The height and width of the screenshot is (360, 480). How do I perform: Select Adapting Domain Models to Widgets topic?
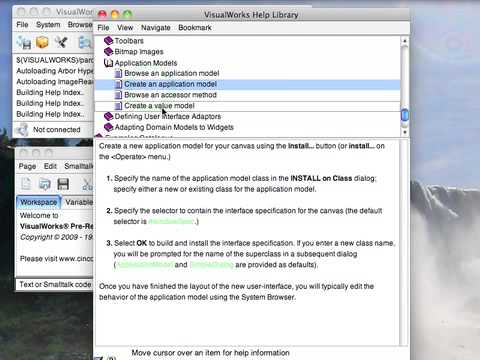pyautogui.click(x=174, y=127)
